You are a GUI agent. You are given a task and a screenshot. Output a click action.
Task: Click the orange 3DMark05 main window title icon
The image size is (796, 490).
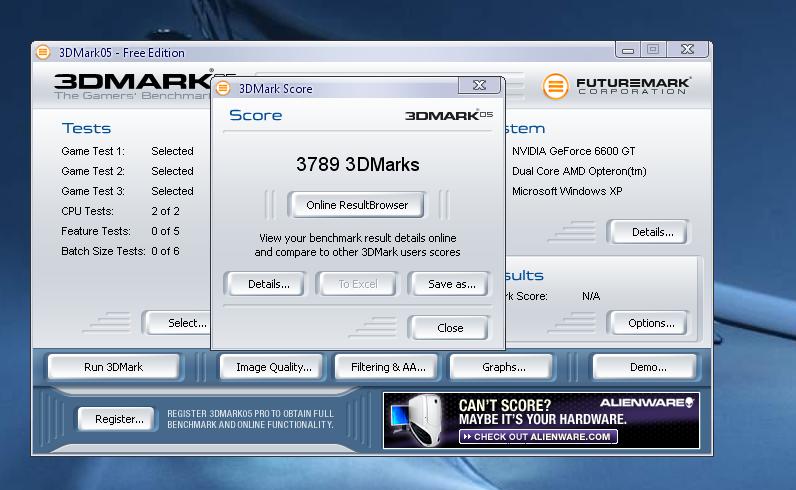point(43,52)
